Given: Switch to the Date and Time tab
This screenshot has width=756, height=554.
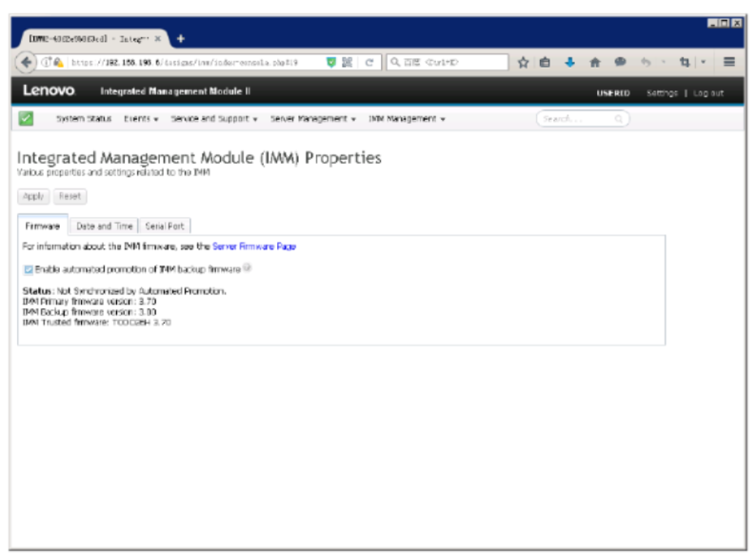Looking at the screenshot, I should (x=104, y=226).
